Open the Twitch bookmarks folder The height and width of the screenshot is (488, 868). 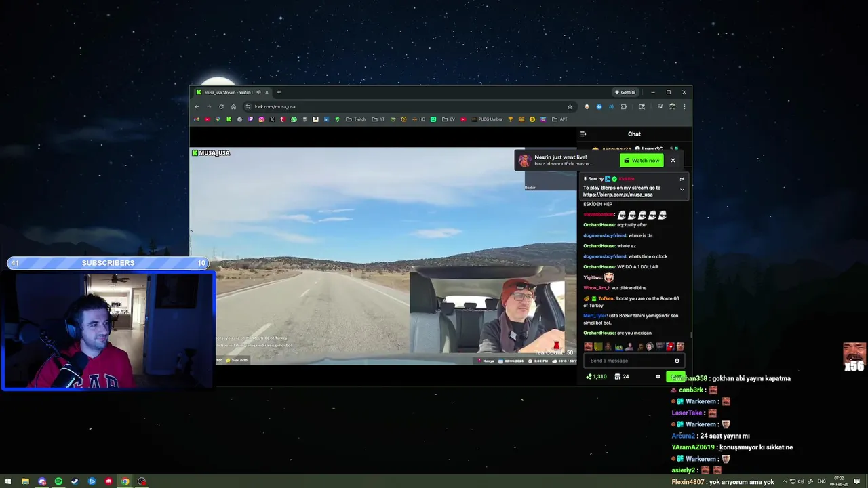pos(356,119)
